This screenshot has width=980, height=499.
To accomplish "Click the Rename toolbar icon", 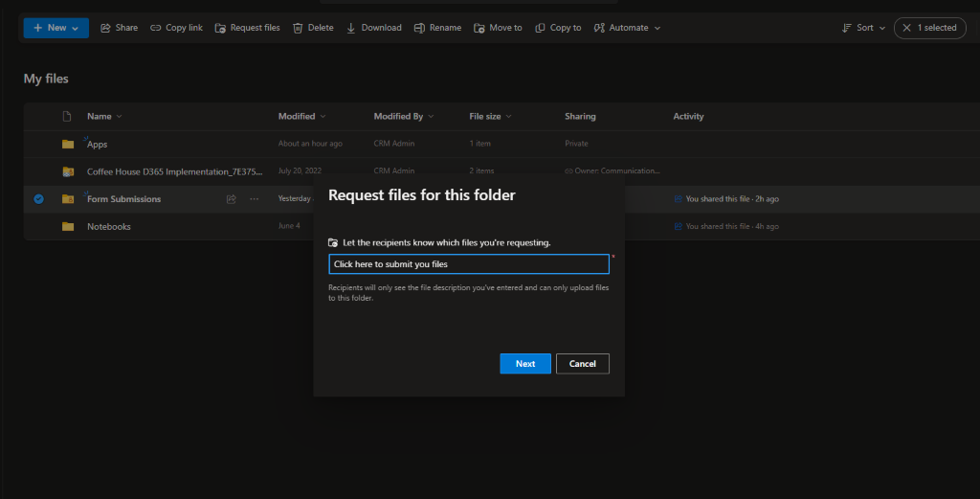I will 419,28.
